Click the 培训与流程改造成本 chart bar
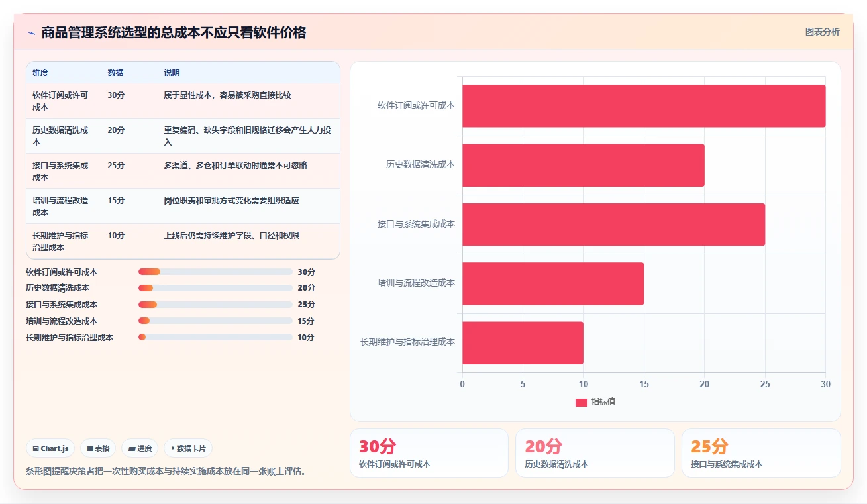 click(x=553, y=283)
